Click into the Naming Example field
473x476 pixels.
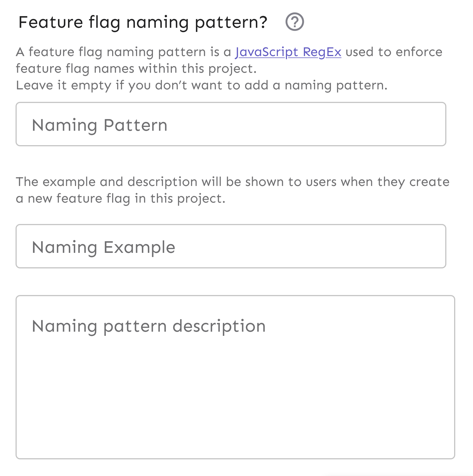[x=231, y=246]
